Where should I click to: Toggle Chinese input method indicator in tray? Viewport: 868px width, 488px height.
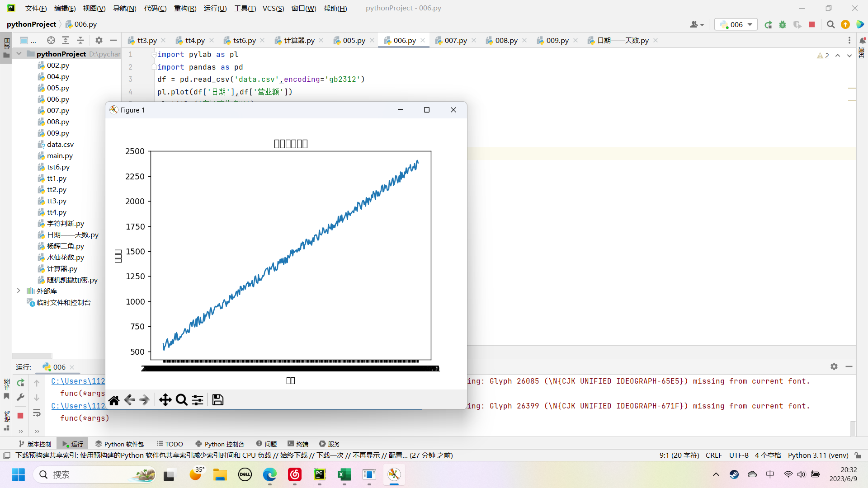770,474
